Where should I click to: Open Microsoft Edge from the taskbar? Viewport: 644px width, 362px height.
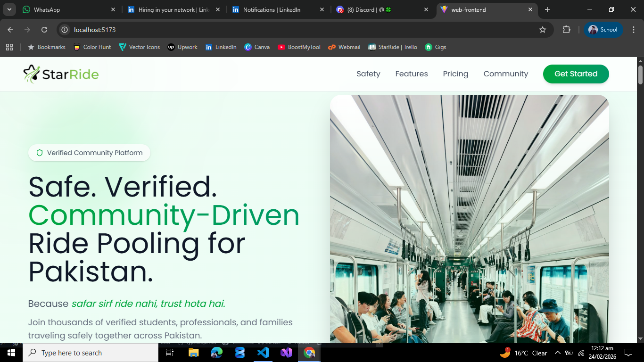(217, 353)
